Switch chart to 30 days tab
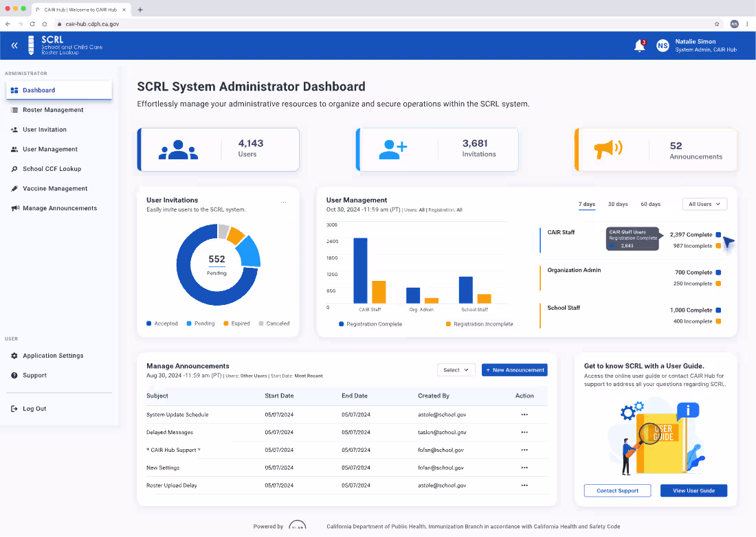The width and height of the screenshot is (756, 537). click(x=618, y=204)
